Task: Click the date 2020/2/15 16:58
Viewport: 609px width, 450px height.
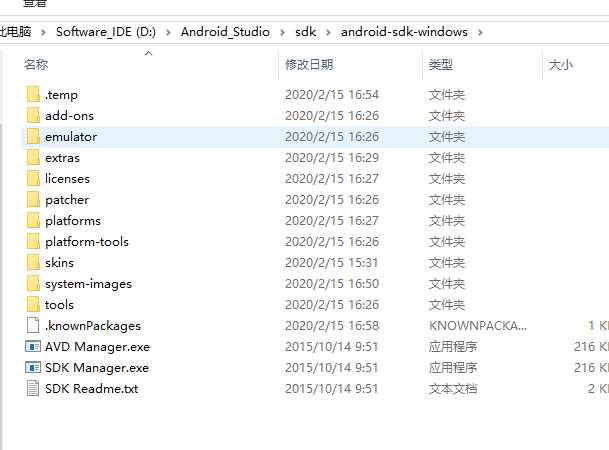Action: 332,325
